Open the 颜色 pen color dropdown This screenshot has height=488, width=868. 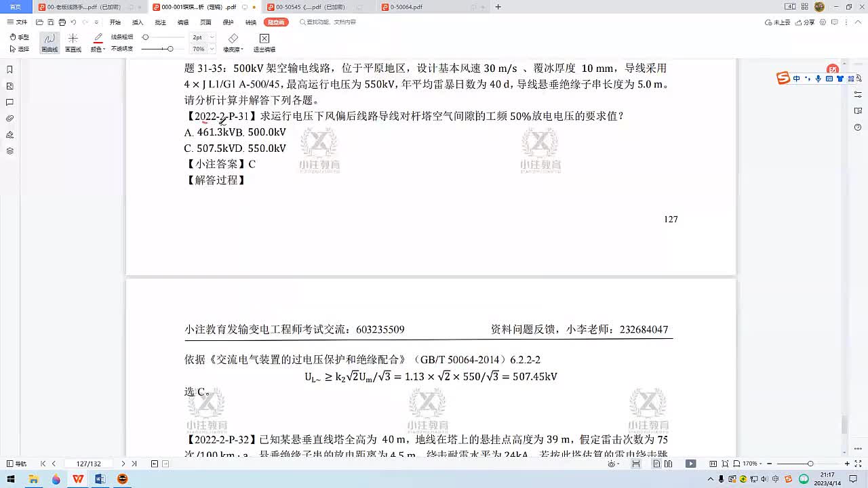point(98,49)
